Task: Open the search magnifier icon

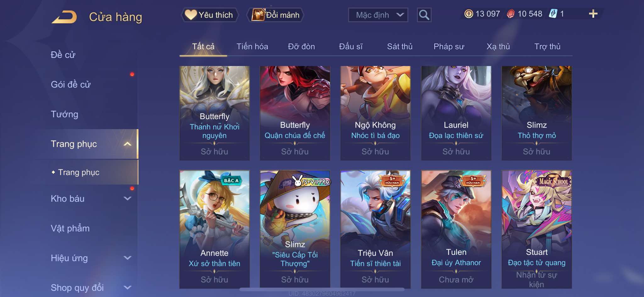Action: (424, 15)
